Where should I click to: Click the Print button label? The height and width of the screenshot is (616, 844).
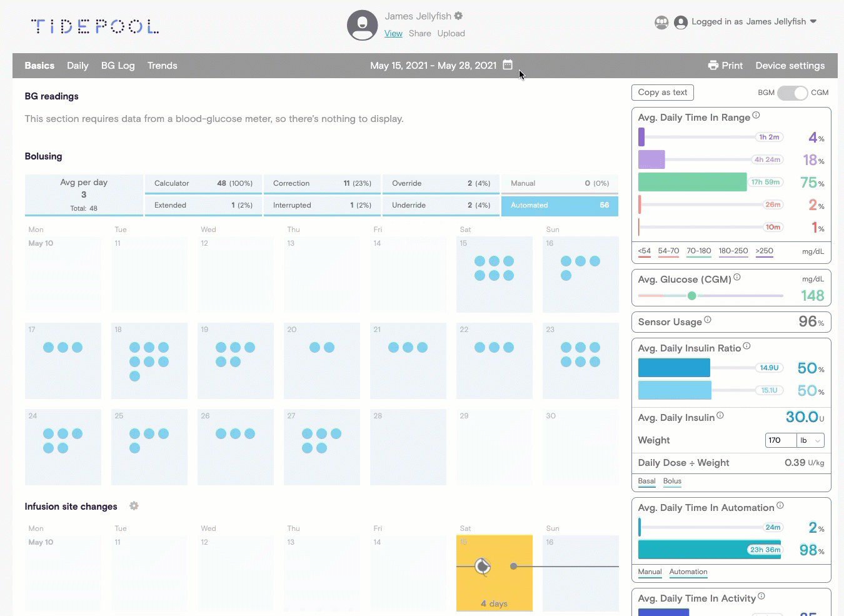tap(732, 66)
